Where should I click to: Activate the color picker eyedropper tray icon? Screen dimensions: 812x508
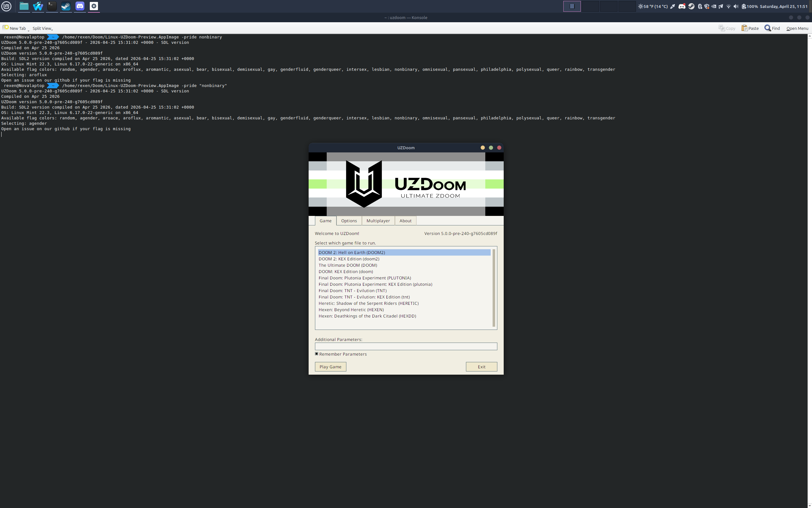pyautogui.click(x=673, y=6)
